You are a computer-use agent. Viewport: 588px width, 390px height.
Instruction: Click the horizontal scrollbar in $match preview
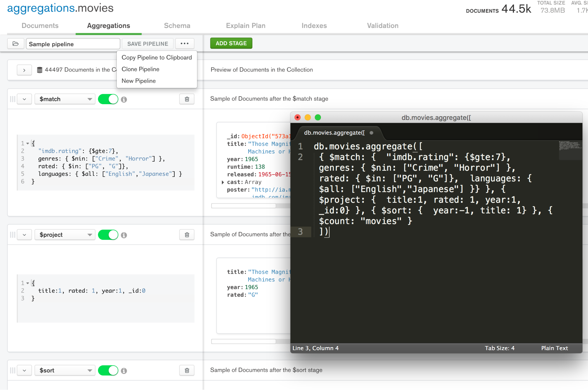(244, 205)
